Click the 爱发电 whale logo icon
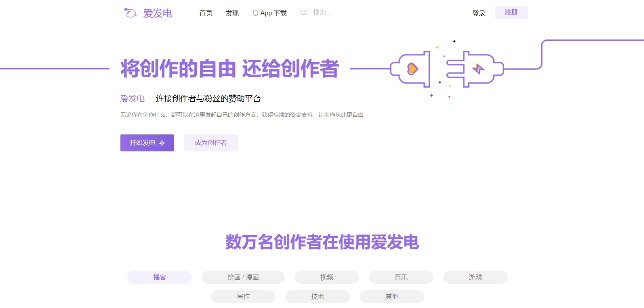 click(x=130, y=13)
